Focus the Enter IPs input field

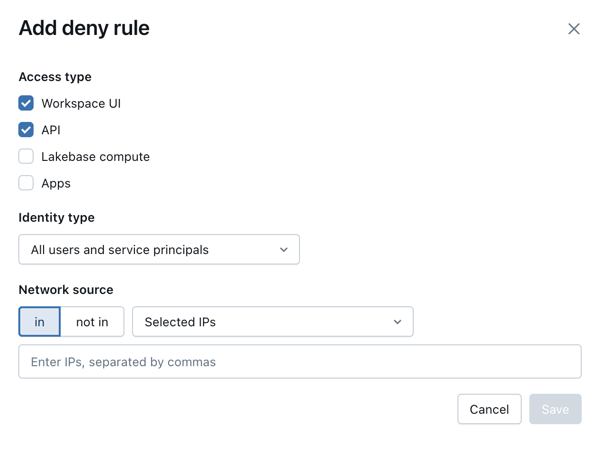point(300,362)
